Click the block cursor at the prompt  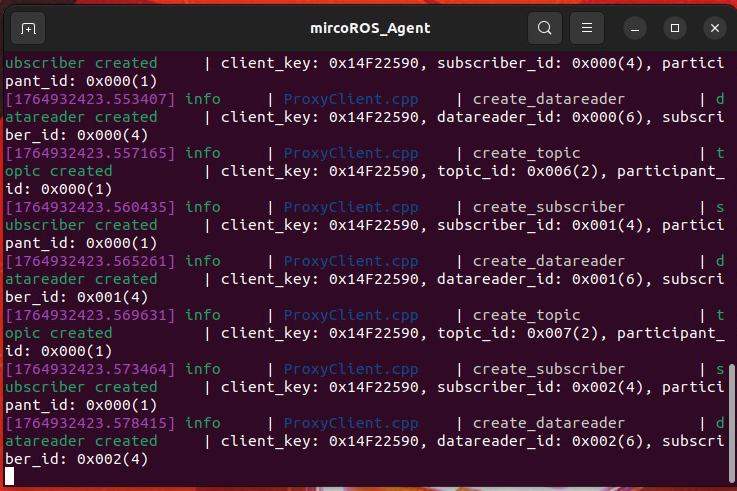[9, 476]
